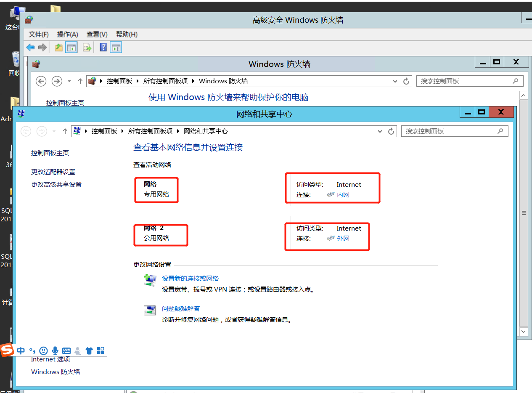The image size is (532, 393).
Task: Click 高级安全 Windows 防火墙 title bar icon
Action: tap(29, 20)
